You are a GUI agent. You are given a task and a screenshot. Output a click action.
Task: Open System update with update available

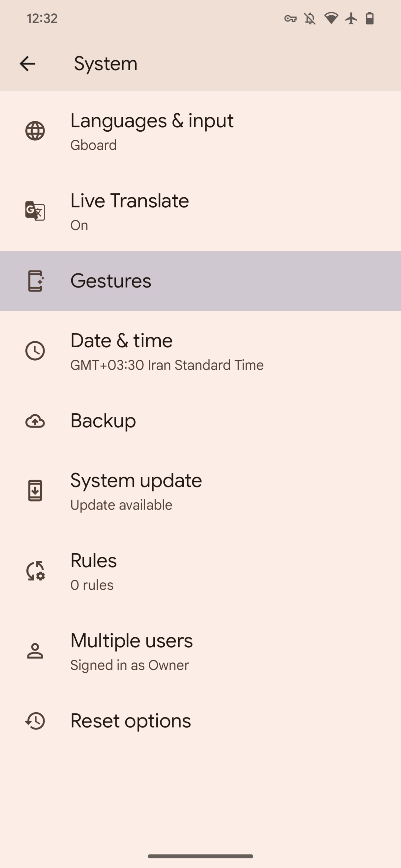(200, 491)
